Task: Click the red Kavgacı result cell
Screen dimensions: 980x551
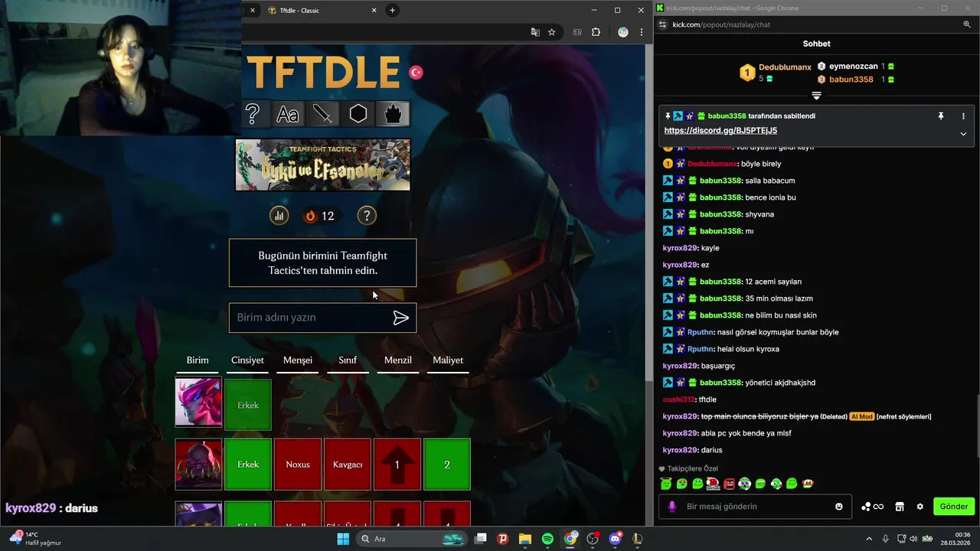Action: pyautogui.click(x=348, y=465)
